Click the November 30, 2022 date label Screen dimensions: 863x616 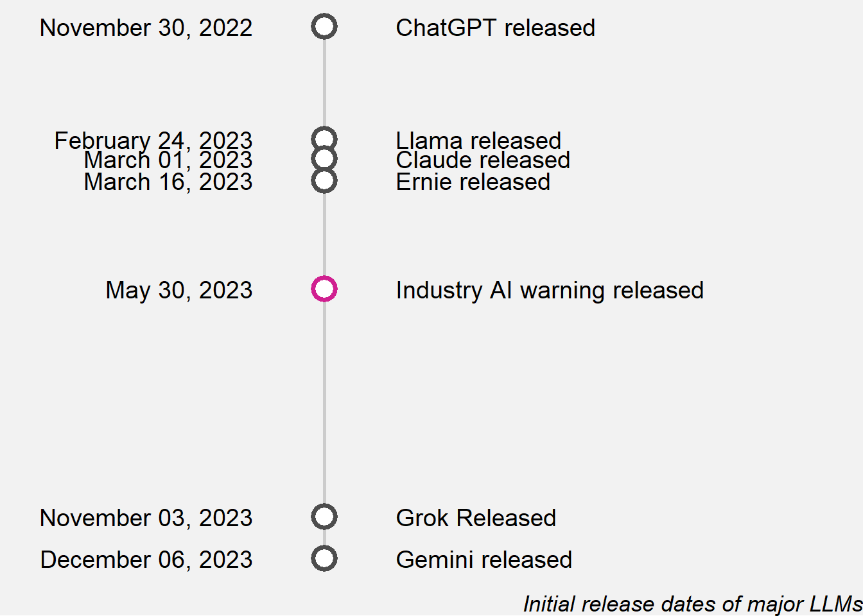(x=146, y=28)
